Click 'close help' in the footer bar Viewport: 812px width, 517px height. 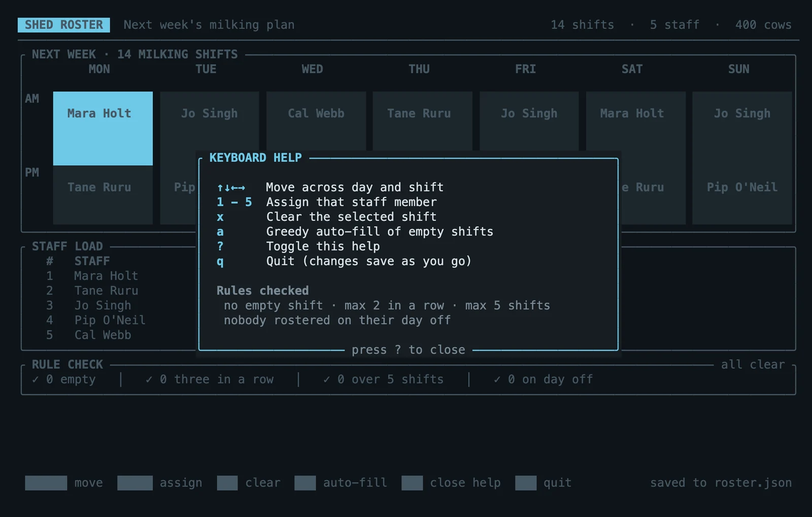click(x=451, y=483)
